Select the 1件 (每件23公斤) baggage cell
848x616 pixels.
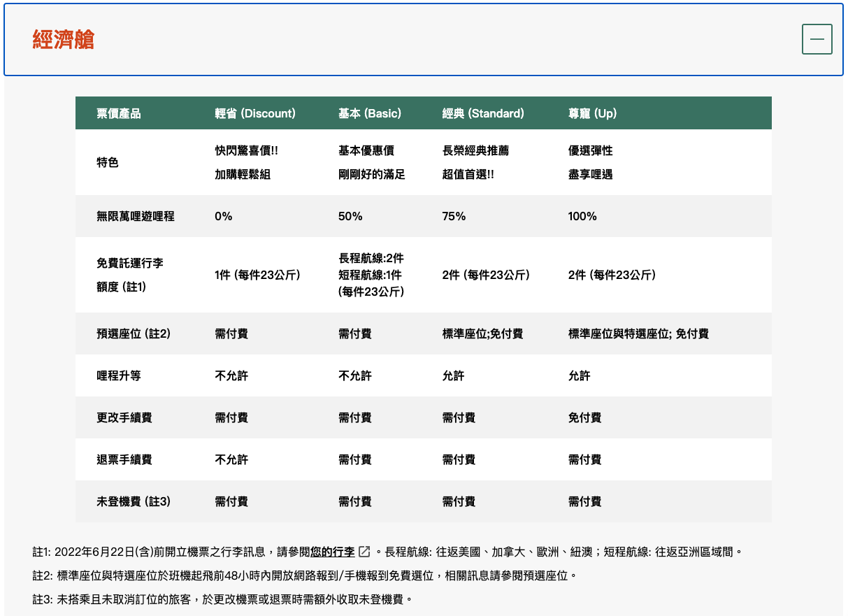[x=257, y=275]
